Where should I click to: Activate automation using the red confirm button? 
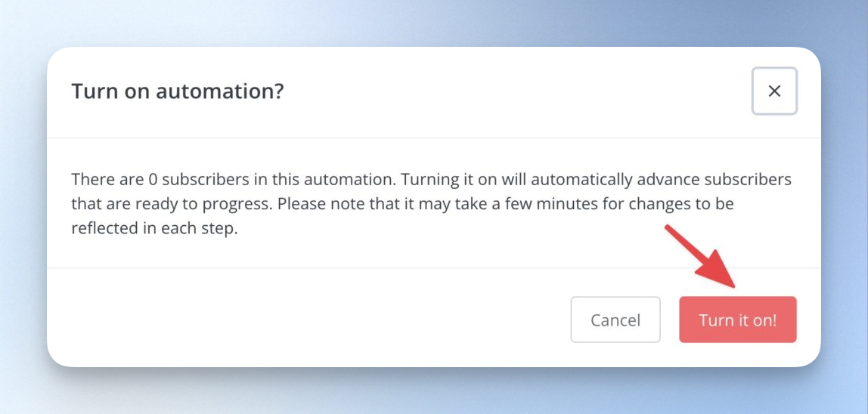(x=738, y=320)
